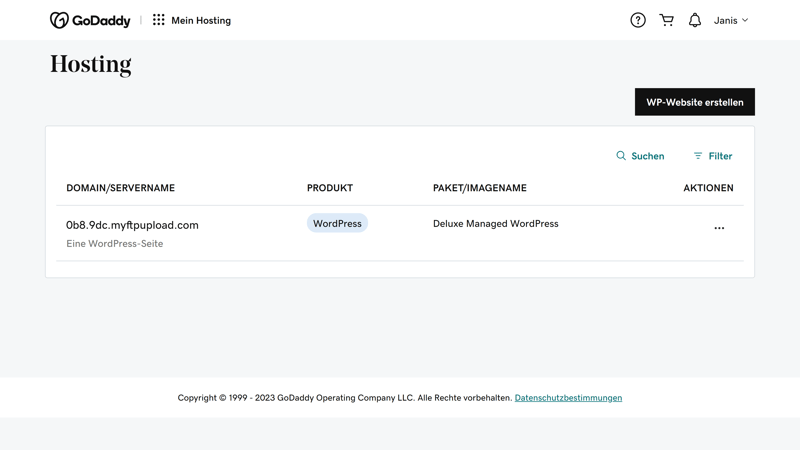View the shopping cart
Viewport: 800px width, 450px height.
pos(667,20)
